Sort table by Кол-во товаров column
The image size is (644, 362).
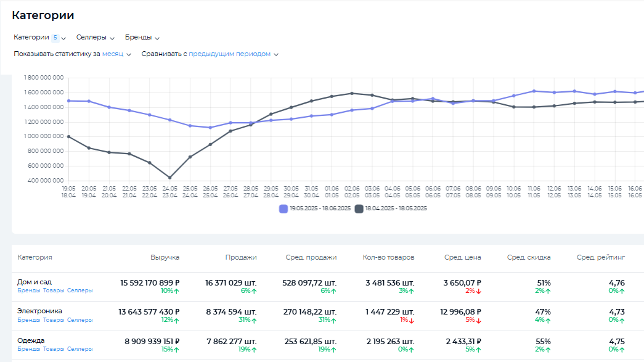pos(388,257)
